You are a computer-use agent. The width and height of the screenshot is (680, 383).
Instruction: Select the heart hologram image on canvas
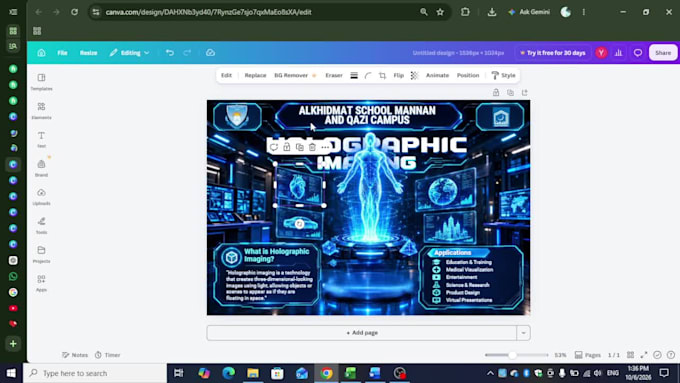pyautogui.click(x=299, y=185)
